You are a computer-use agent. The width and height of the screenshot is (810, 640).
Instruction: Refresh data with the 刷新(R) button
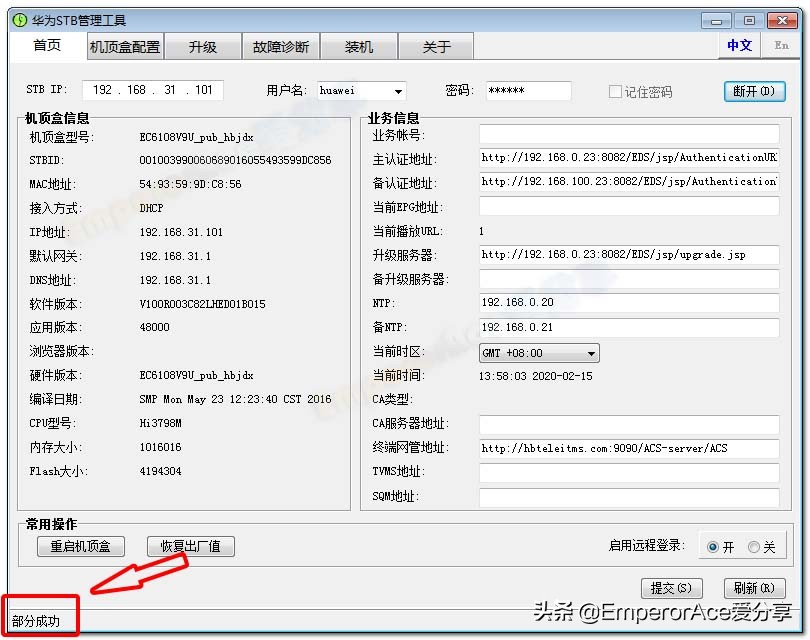(x=753, y=588)
